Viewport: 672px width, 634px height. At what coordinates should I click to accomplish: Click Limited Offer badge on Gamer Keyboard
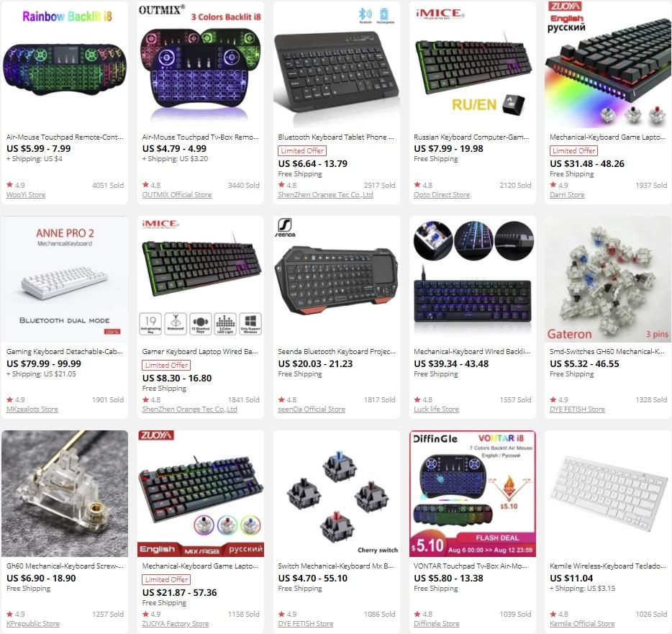(166, 366)
